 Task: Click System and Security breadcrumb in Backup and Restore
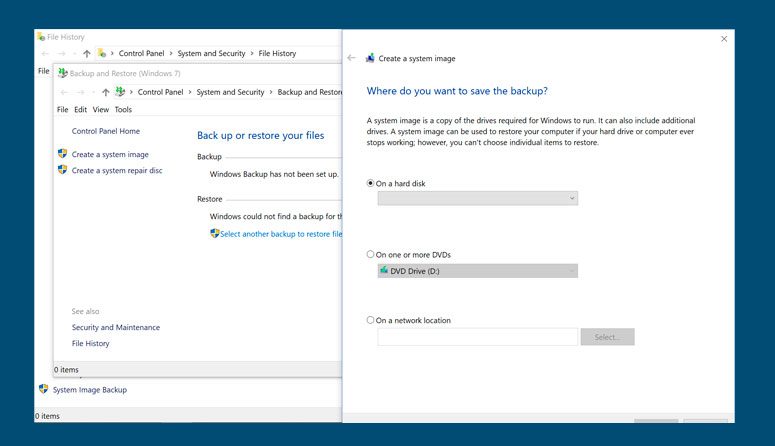(230, 92)
